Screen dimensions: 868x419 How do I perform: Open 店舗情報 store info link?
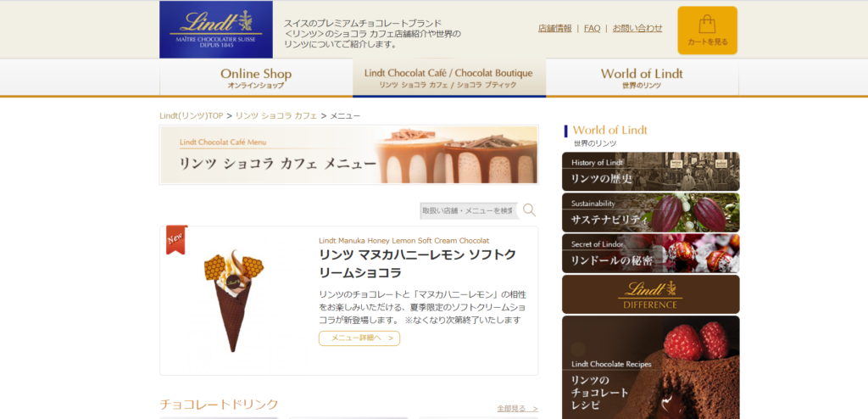click(554, 28)
